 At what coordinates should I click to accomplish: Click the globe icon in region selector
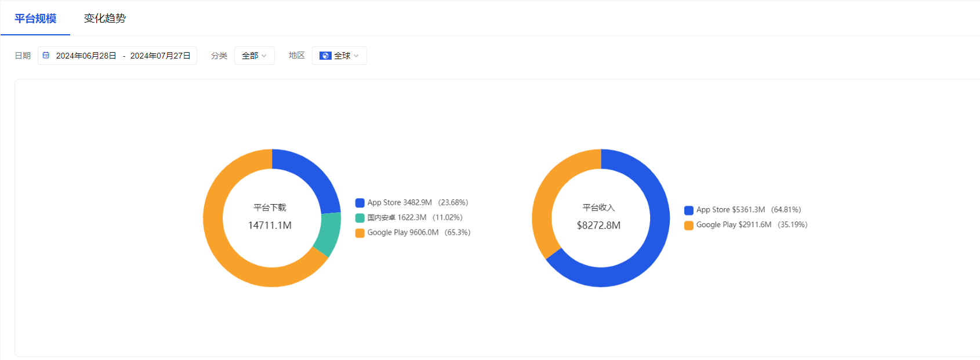coord(325,56)
